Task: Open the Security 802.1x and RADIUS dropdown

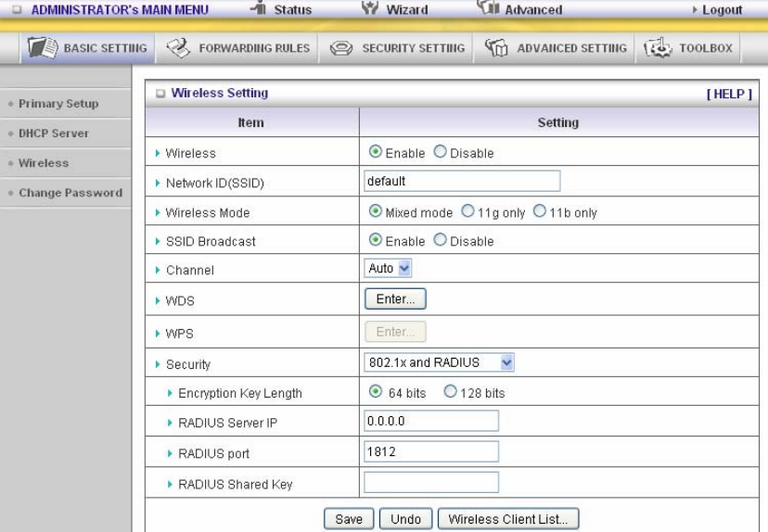Action: tap(439, 362)
